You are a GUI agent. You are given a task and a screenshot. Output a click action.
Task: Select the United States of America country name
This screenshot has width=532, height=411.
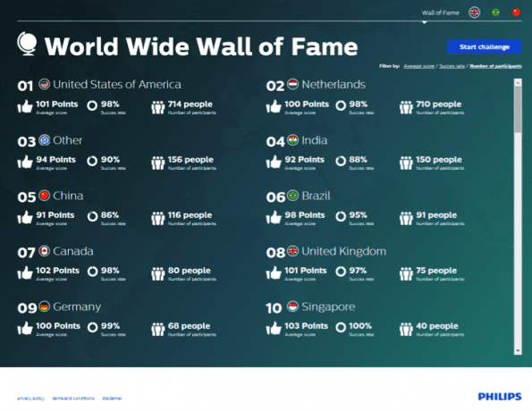coord(117,85)
